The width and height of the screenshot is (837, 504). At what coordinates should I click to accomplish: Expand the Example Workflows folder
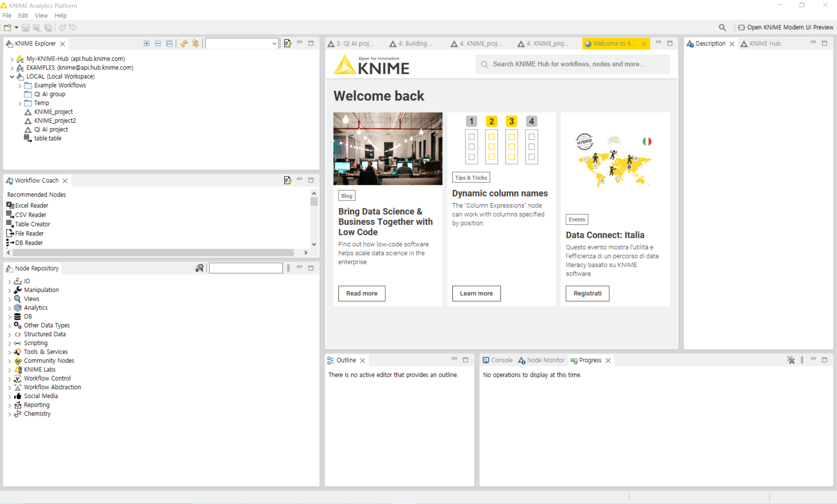20,86
